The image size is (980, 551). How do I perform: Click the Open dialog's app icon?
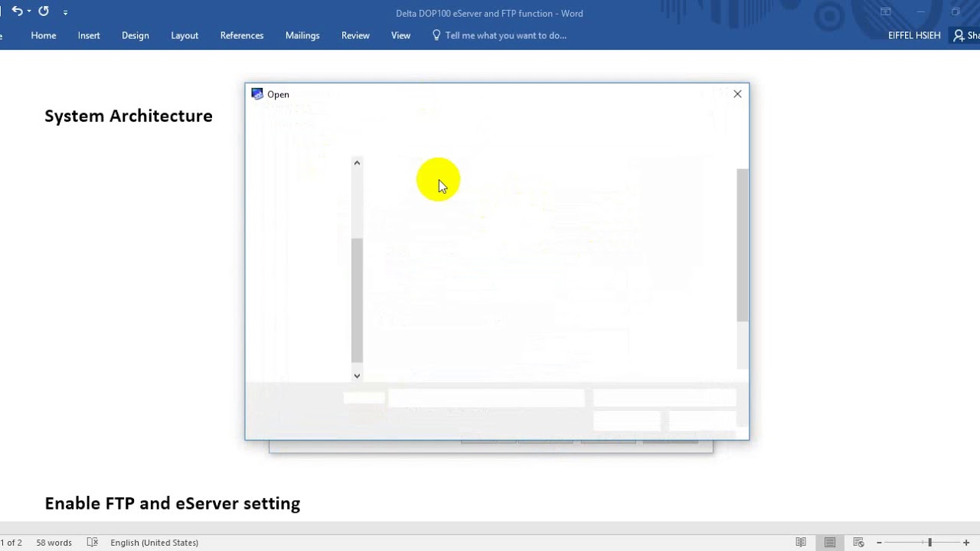pos(257,94)
